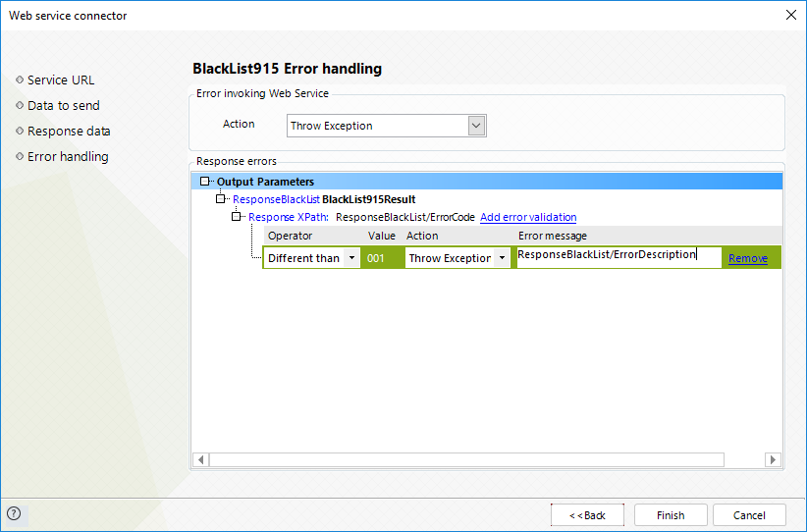Click the Finish button

(x=671, y=515)
